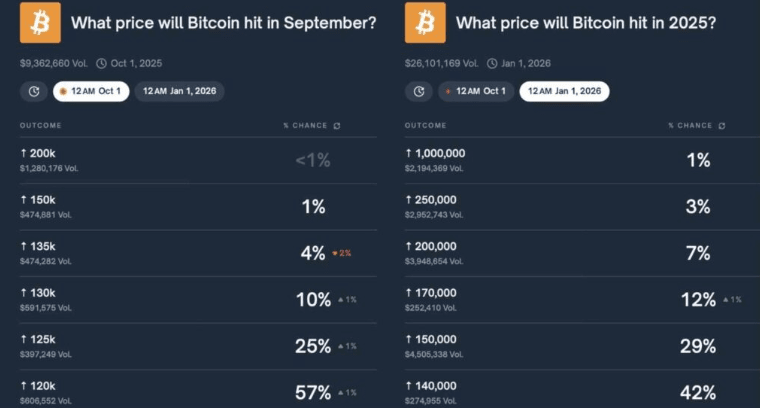Select the 12 AM Jan 1, 2026 tab in the September panel

[180, 91]
